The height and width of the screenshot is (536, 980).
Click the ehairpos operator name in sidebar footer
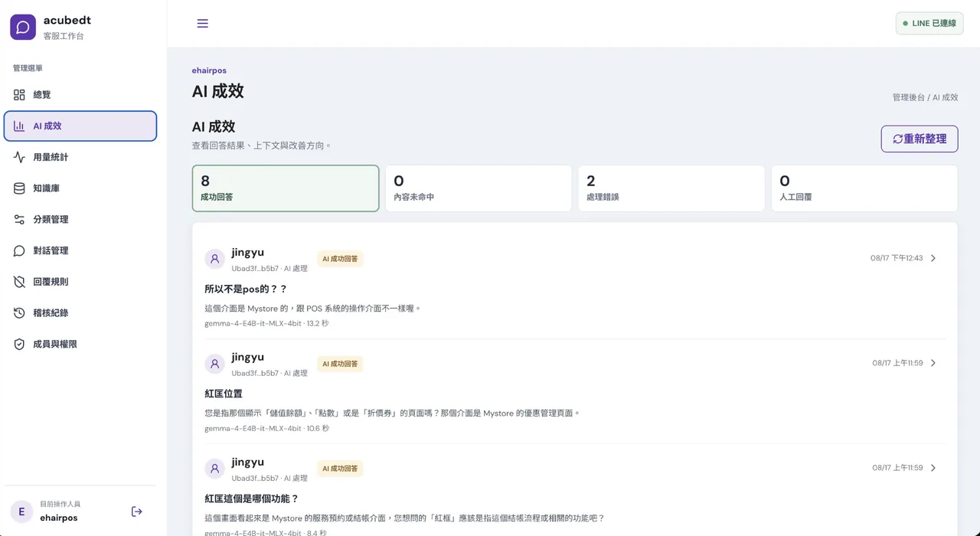(x=59, y=518)
